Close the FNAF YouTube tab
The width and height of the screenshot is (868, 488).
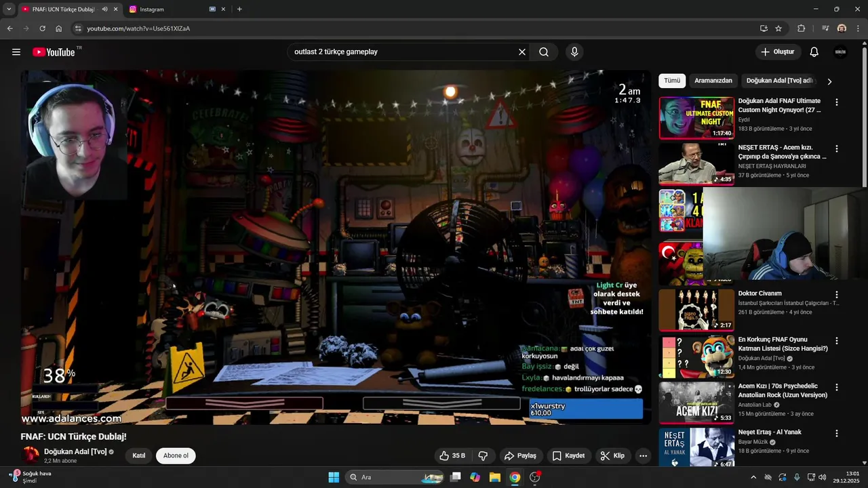116,9
